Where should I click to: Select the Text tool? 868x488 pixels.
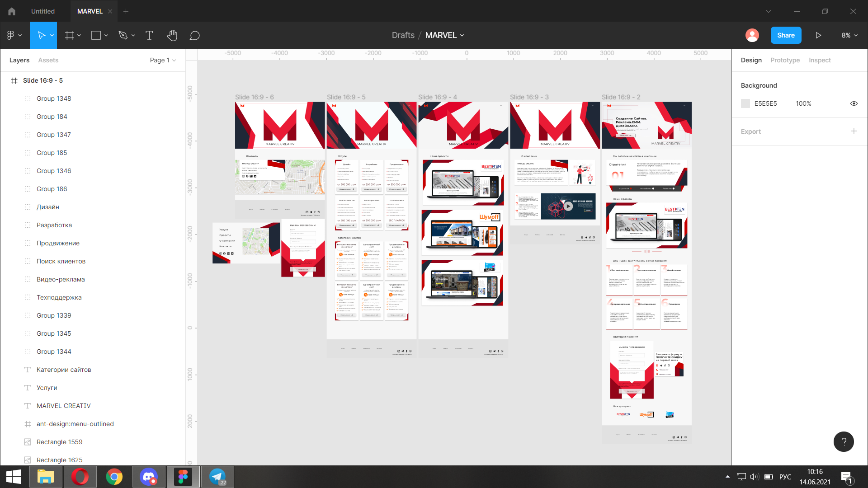point(149,35)
